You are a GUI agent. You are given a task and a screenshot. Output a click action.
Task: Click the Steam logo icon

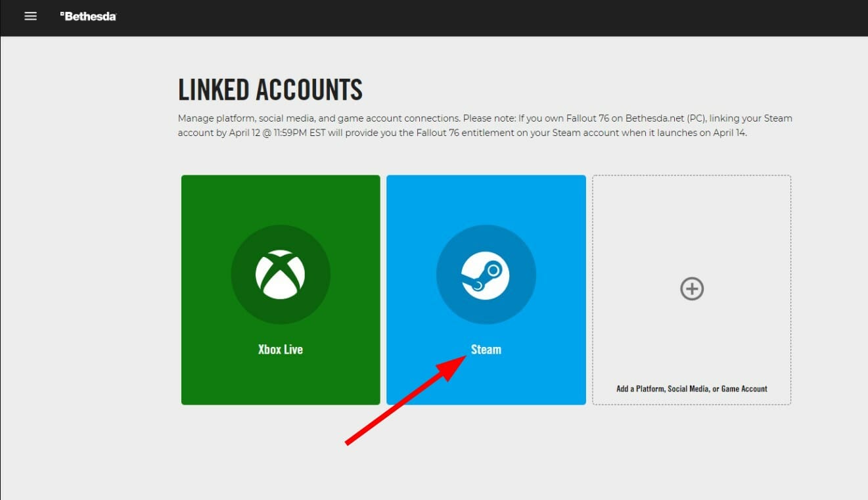(x=486, y=275)
